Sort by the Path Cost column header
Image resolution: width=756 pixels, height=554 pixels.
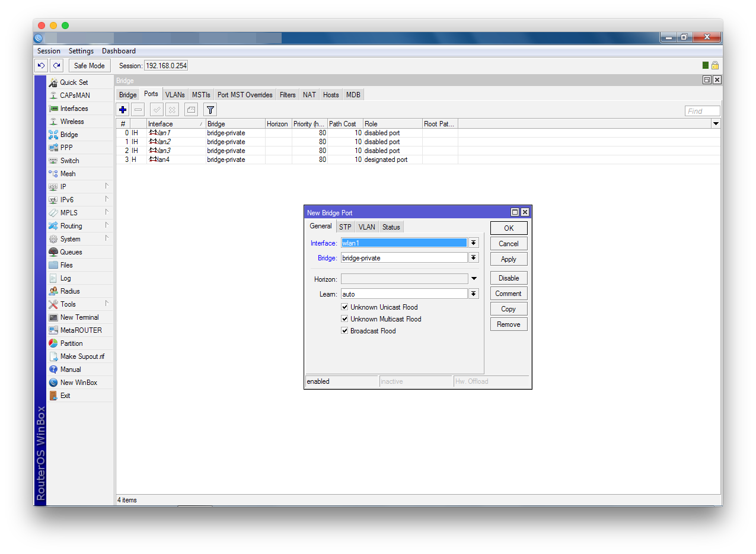pyautogui.click(x=346, y=124)
